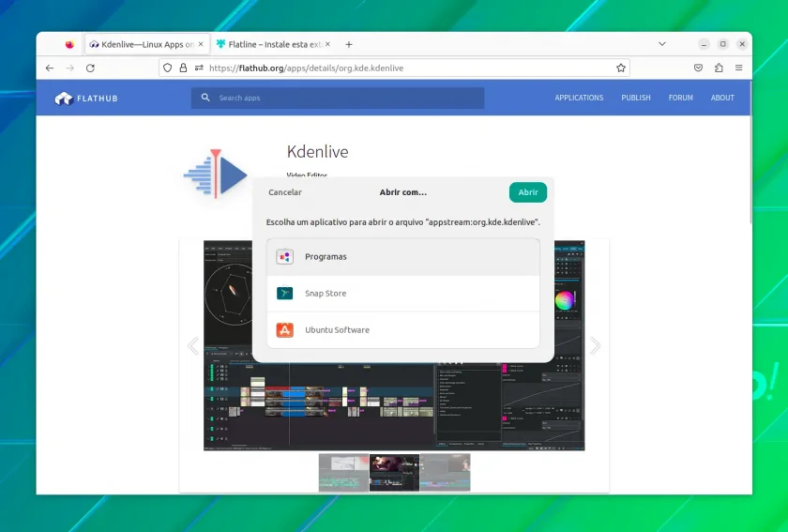The height and width of the screenshot is (532, 788).
Task: Select Snap Store in the app list
Action: click(403, 293)
